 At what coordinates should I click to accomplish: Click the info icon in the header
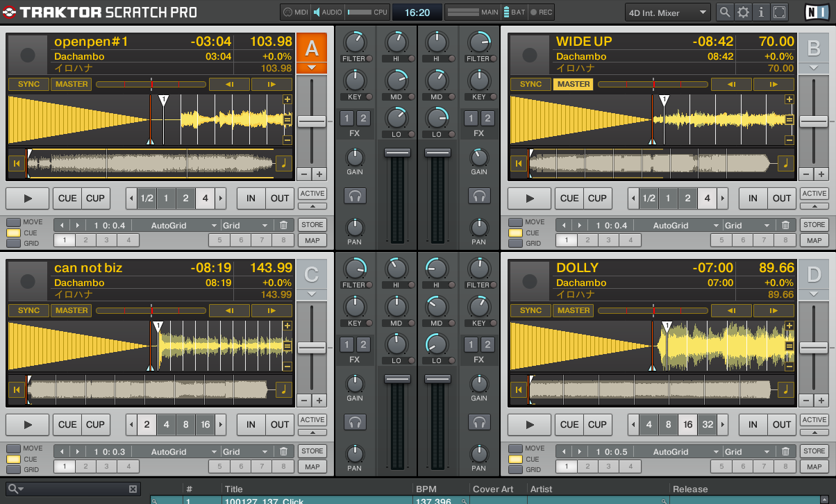(x=761, y=12)
